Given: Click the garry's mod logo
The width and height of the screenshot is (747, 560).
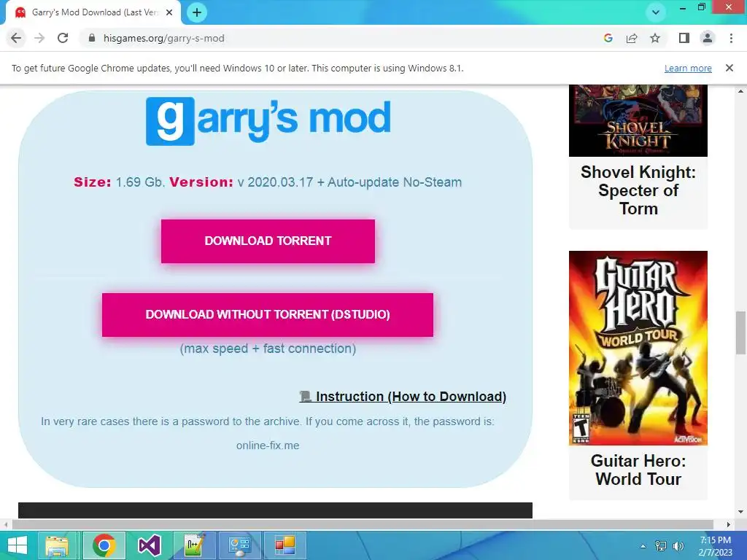Looking at the screenshot, I should 268,121.
